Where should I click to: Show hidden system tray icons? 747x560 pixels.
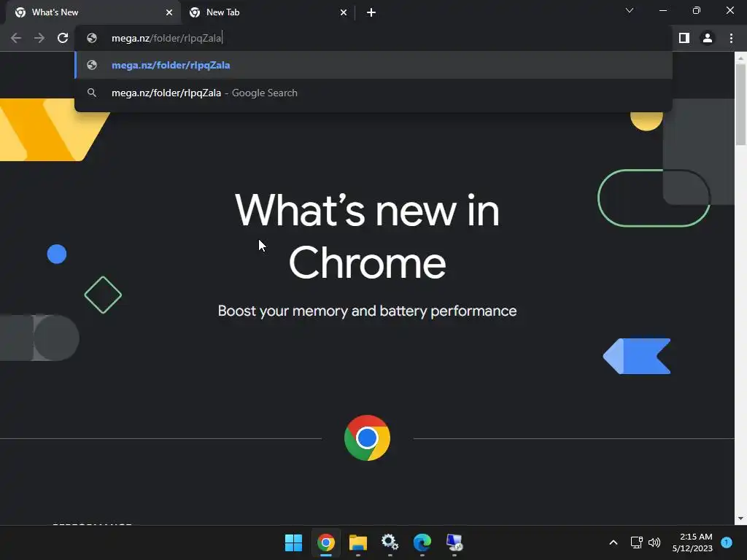tap(614, 542)
